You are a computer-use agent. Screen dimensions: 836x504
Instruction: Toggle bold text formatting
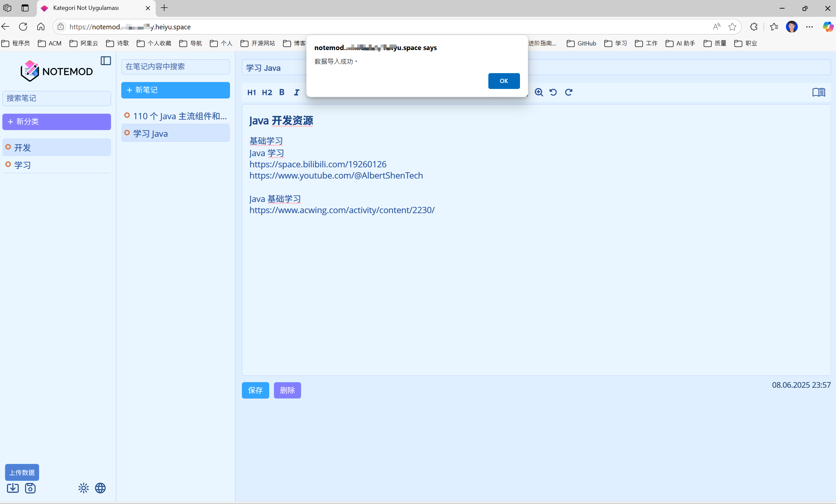coord(282,92)
